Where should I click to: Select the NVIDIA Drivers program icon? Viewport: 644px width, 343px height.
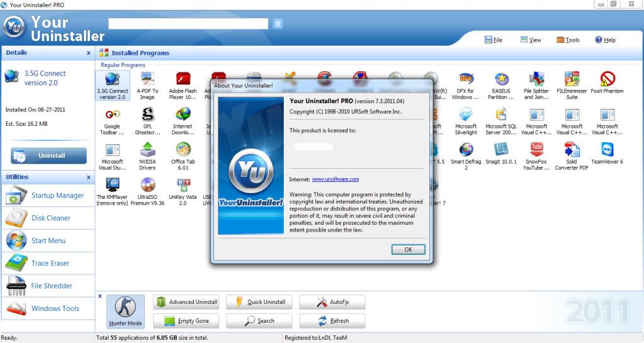(x=147, y=156)
